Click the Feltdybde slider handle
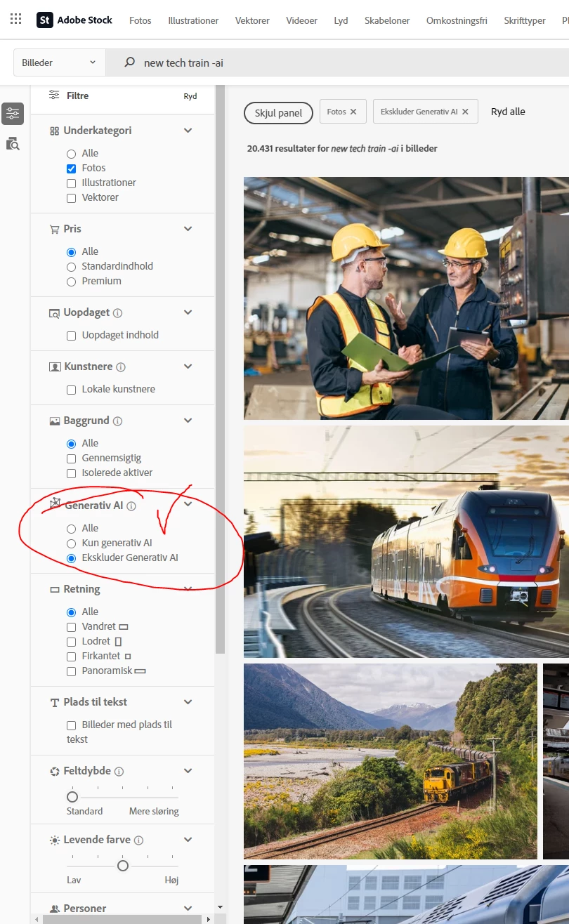 click(72, 797)
